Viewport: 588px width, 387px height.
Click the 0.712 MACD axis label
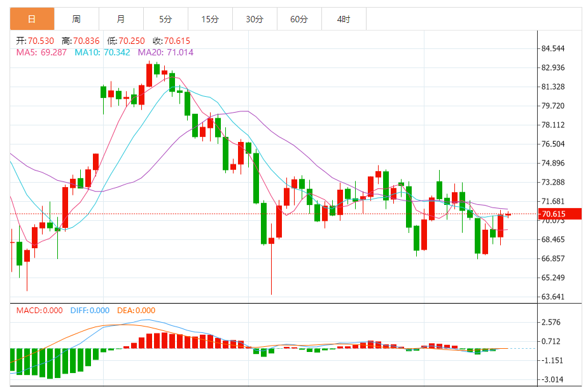point(551,342)
